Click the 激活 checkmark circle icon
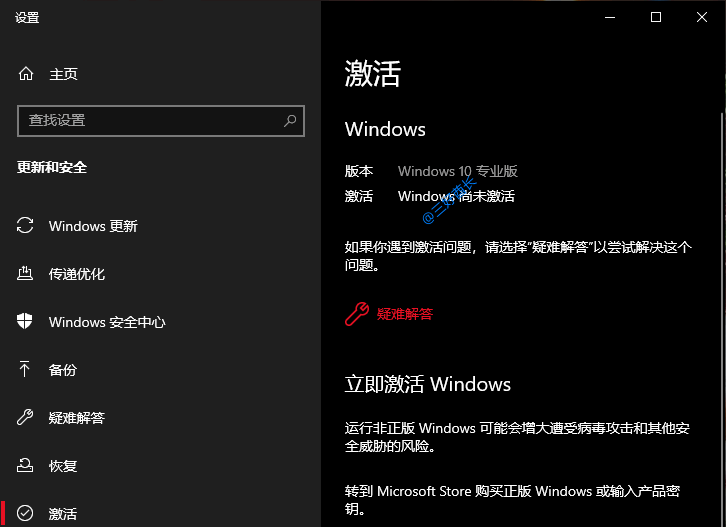 [25, 513]
